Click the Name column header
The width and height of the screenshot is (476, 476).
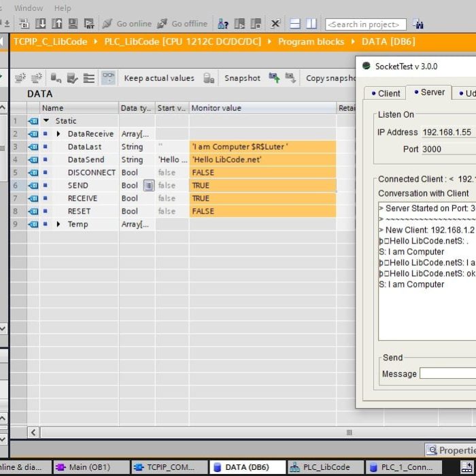point(79,108)
